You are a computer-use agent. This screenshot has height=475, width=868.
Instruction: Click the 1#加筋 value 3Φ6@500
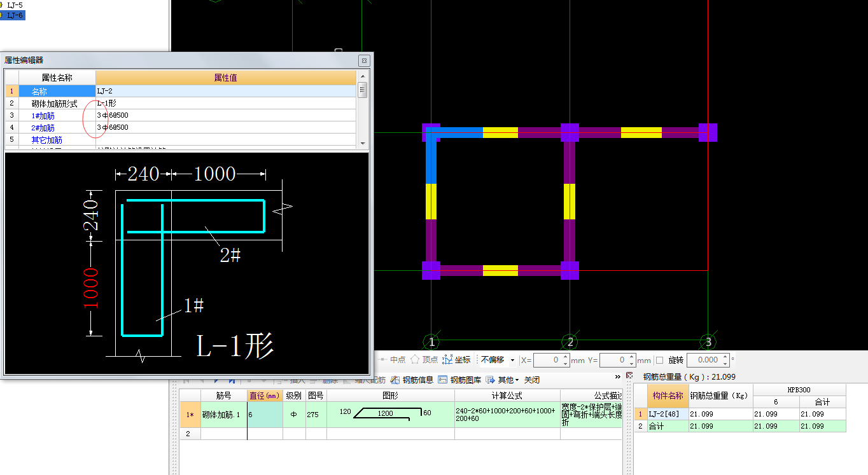click(x=226, y=115)
